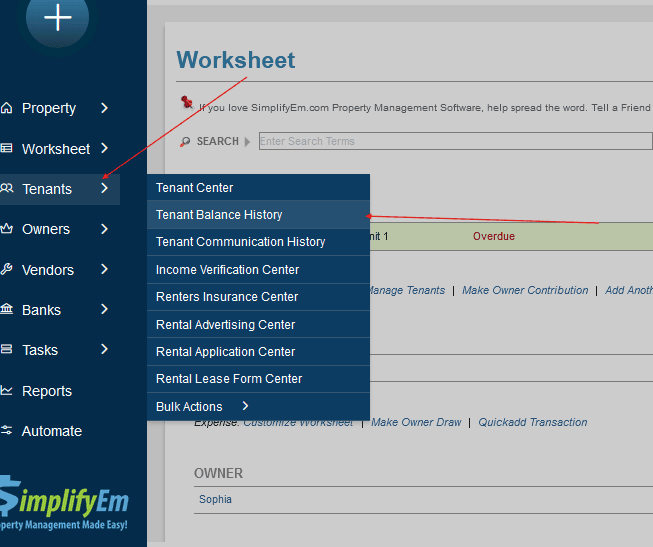
Task: Expand Bulk Actions submenu arrow
Action: (x=245, y=406)
